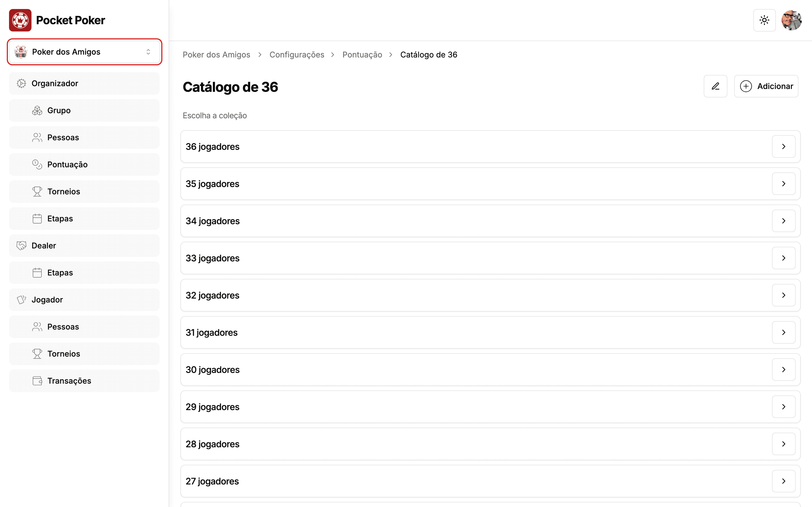812x507 pixels.
Task: Open the user avatar profile menu
Action: 791,20
